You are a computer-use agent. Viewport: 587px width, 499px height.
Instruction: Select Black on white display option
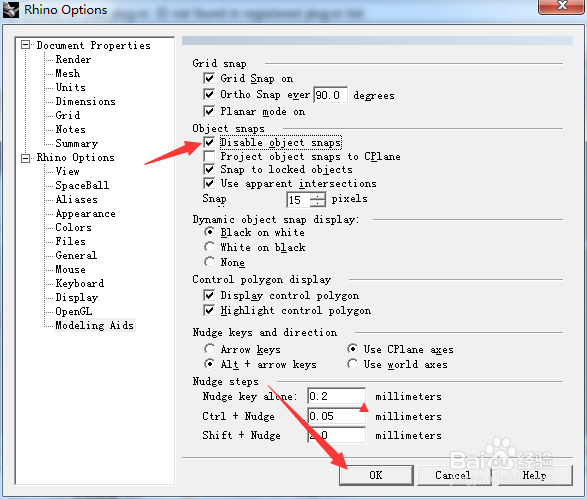(x=210, y=232)
